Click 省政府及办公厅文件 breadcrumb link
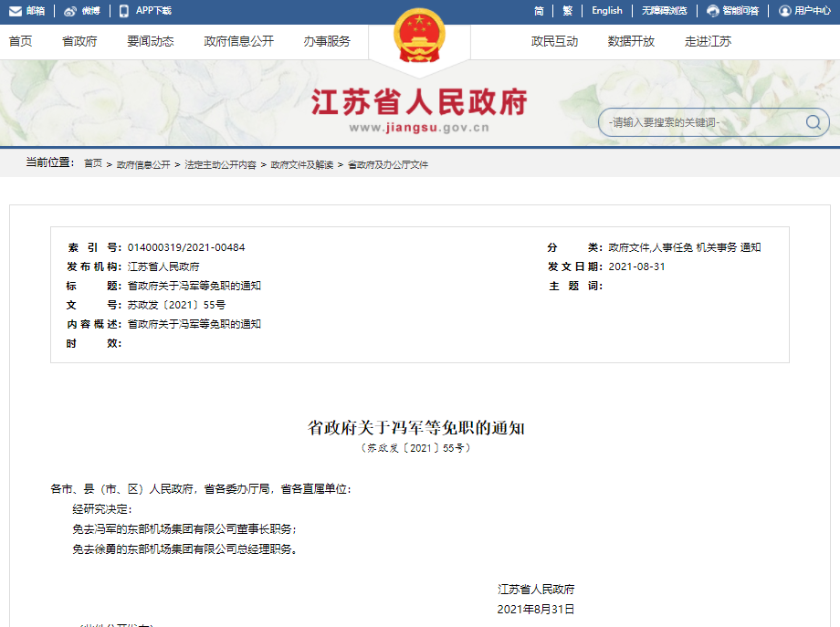The image size is (840, 627). pos(388,164)
